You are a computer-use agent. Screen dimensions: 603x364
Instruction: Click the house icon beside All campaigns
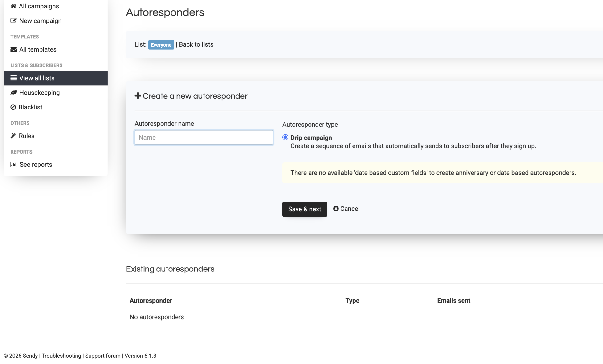coord(13,6)
